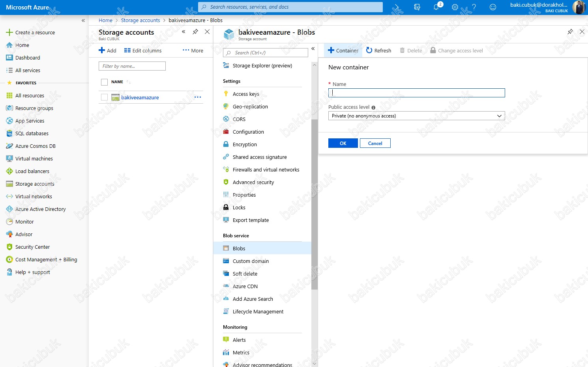Click the resource menu Search box
Viewport: 588px width, 367px height.
[x=265, y=53]
